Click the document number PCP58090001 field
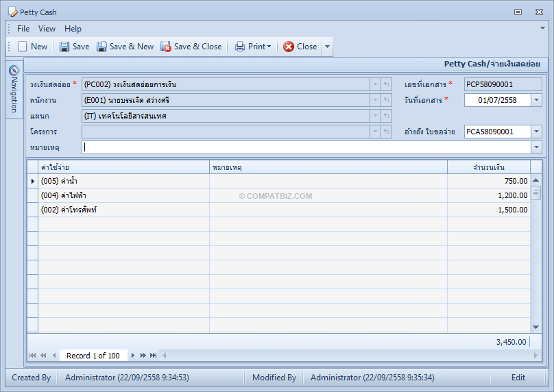 click(503, 84)
